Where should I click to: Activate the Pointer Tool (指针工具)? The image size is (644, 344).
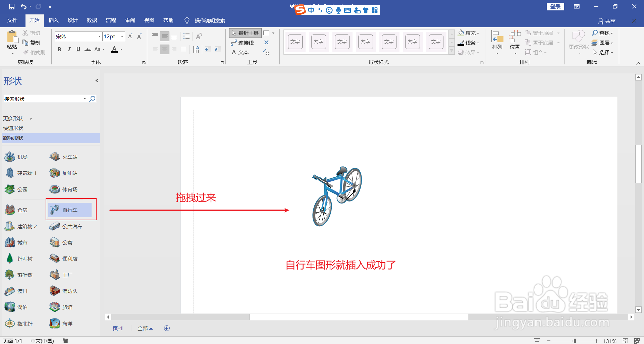pos(246,33)
